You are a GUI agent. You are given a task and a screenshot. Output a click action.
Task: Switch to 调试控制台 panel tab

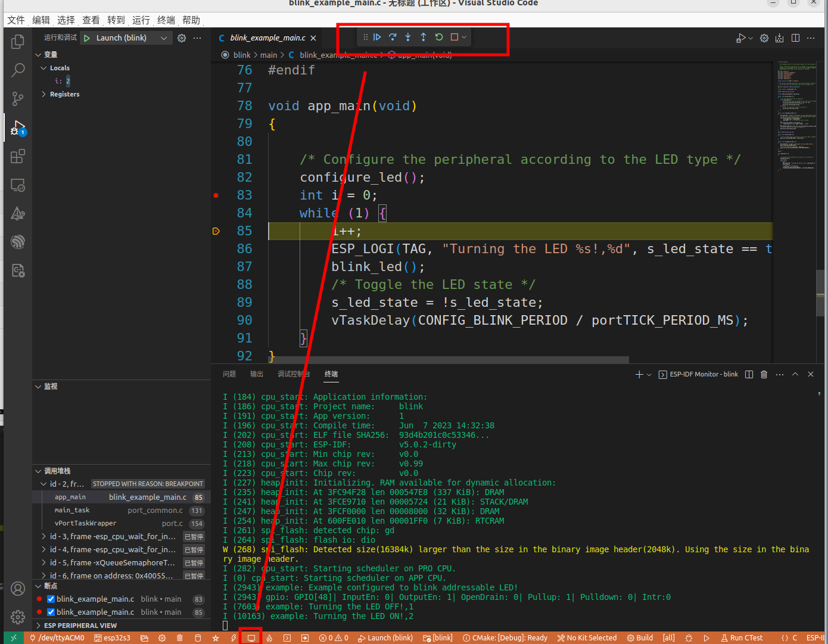point(294,374)
